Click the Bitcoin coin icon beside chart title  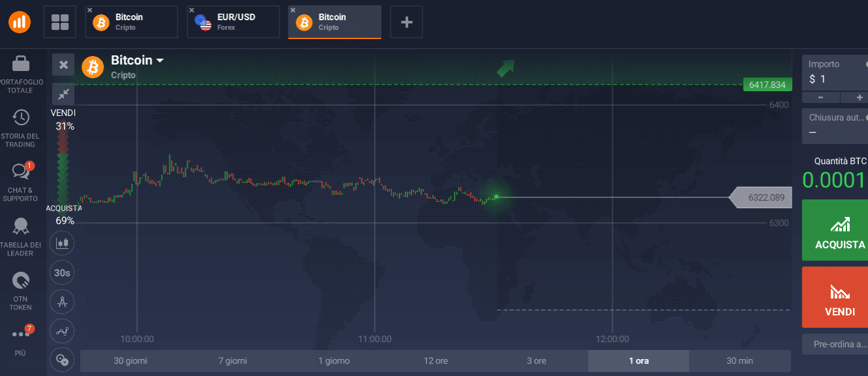click(93, 66)
